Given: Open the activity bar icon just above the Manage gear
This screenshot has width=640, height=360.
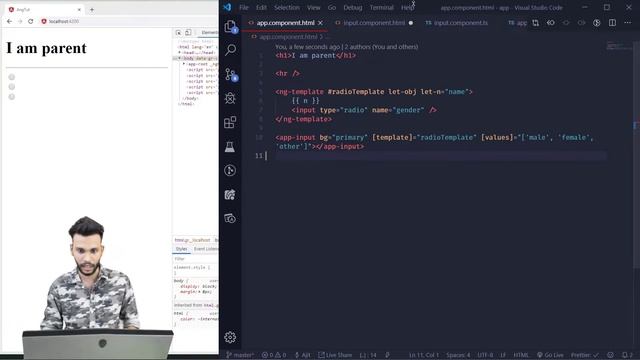Looking at the screenshot, I should point(230,218).
